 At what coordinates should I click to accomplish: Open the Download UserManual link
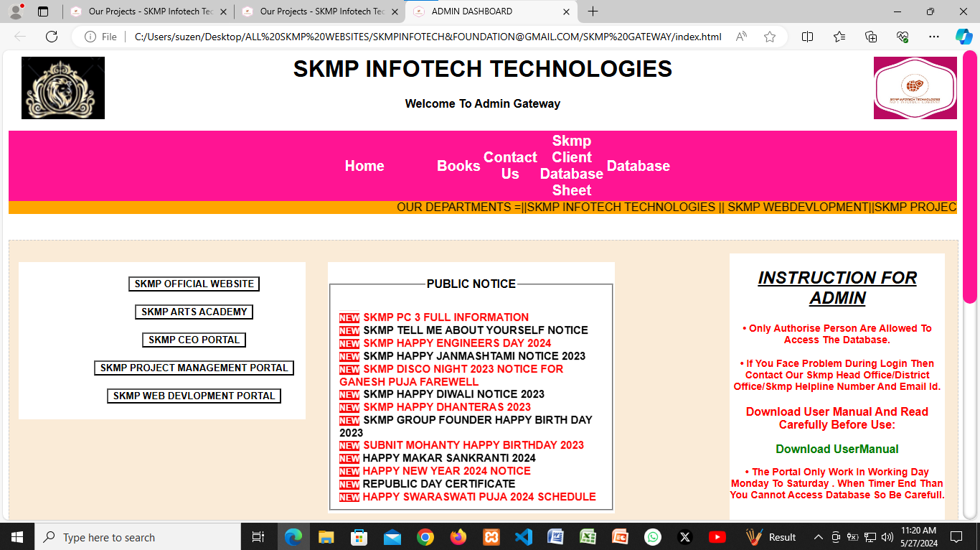(x=837, y=448)
